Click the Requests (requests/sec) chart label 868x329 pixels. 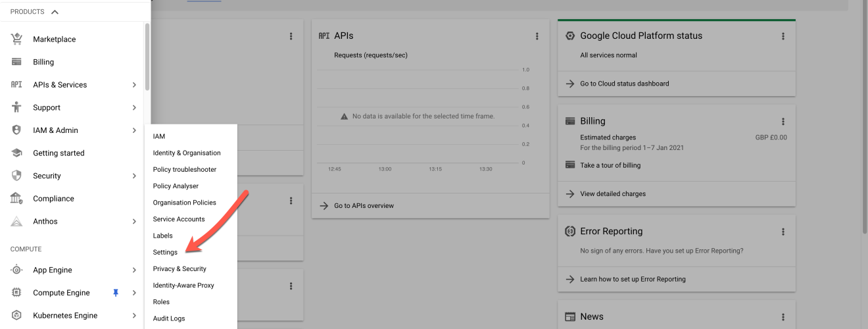(x=371, y=55)
